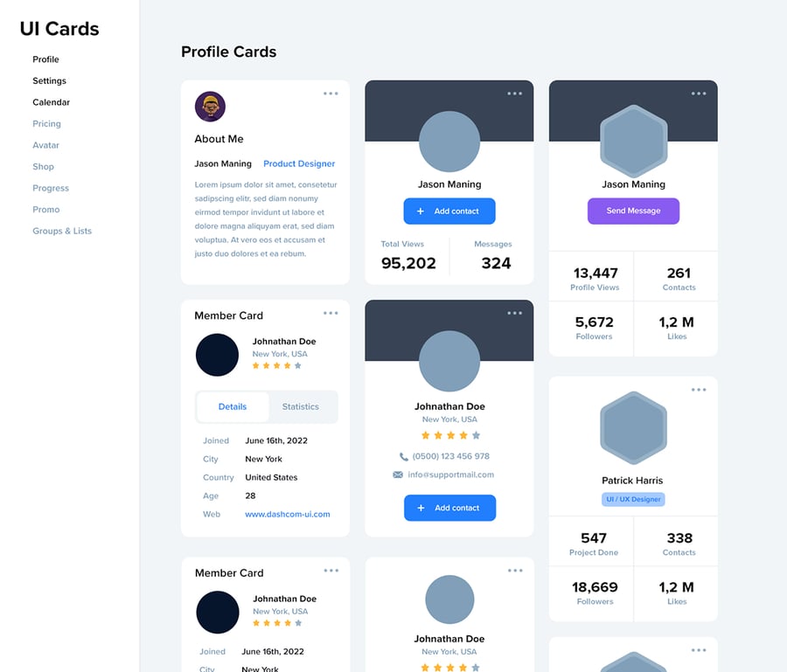Switch to the Statistics tab

(x=301, y=406)
